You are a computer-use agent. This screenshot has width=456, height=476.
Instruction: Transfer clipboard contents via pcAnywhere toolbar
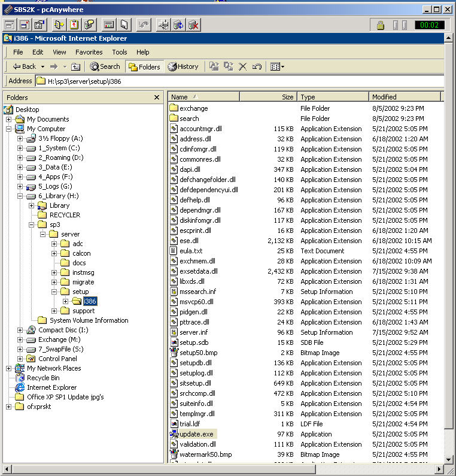(74, 25)
